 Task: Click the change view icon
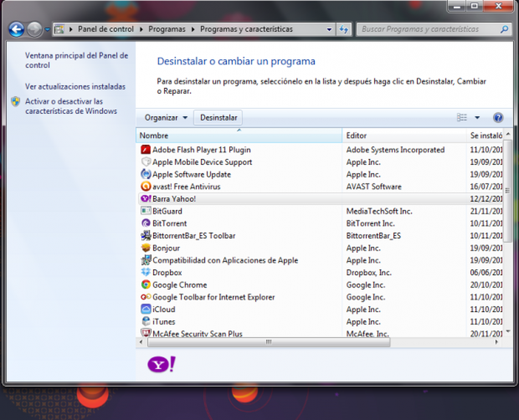[462, 118]
